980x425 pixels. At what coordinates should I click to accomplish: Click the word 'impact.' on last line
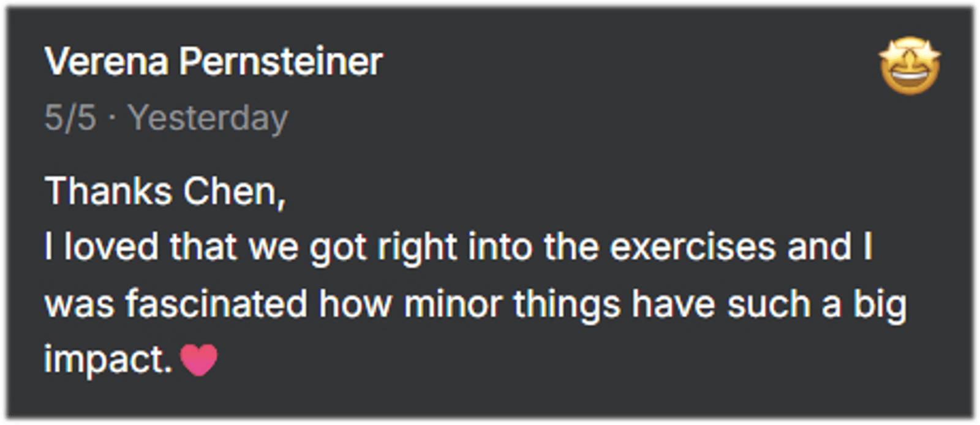tap(108, 359)
